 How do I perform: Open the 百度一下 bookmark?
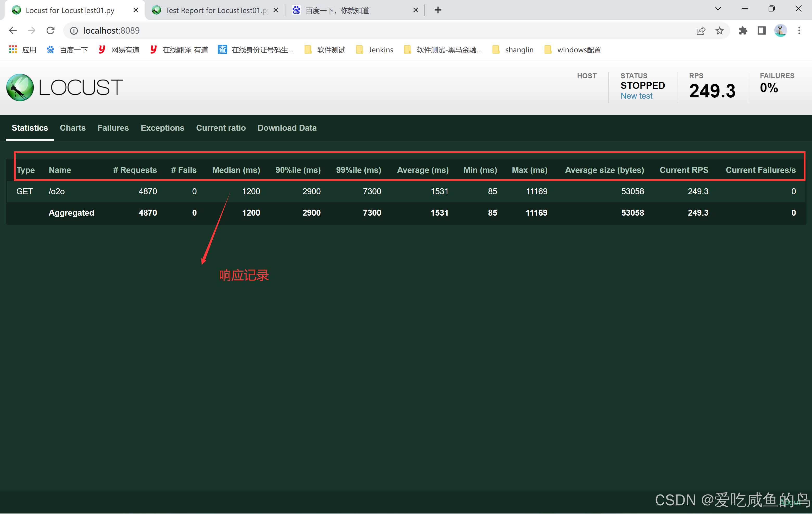pyautogui.click(x=67, y=50)
